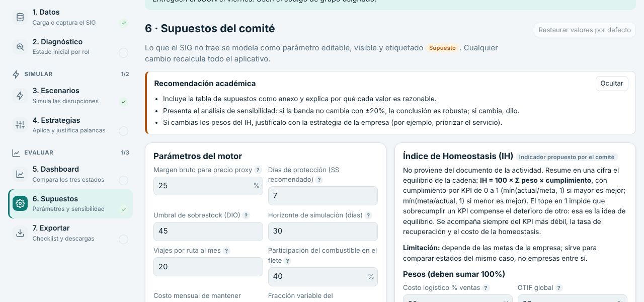Click the Parámetros del motor heading
Screen dimensions: 644x302
tap(198, 157)
